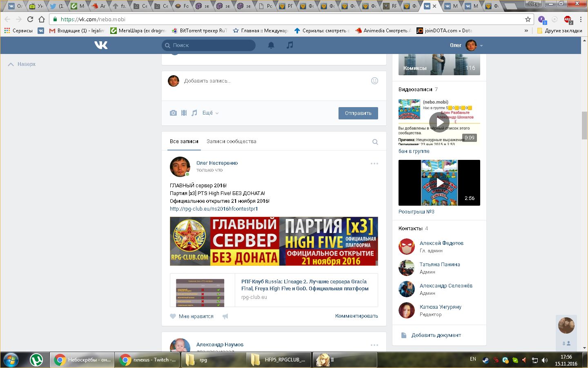
Task: Open Steam icon in system tray
Action: 486,360
